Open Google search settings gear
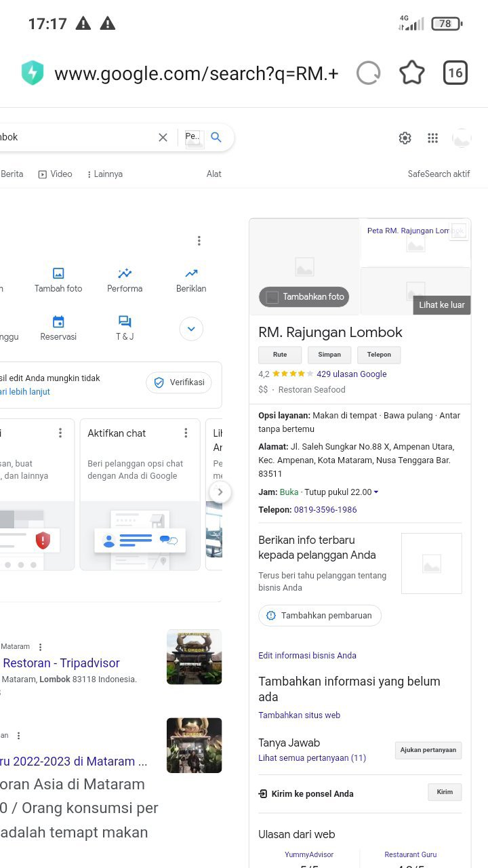Viewport: 488px width, 868px height. (x=405, y=138)
